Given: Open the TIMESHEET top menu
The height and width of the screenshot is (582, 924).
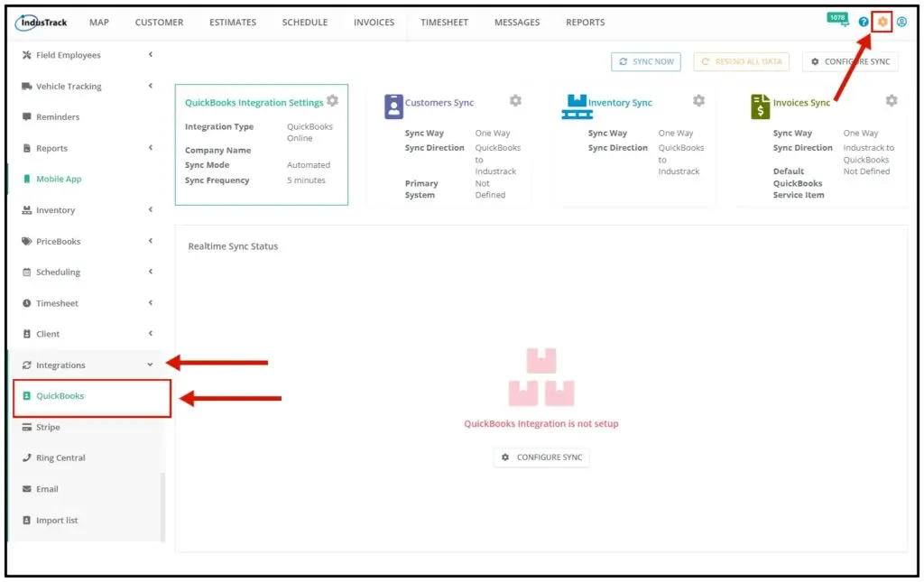Looking at the screenshot, I should click(x=444, y=23).
